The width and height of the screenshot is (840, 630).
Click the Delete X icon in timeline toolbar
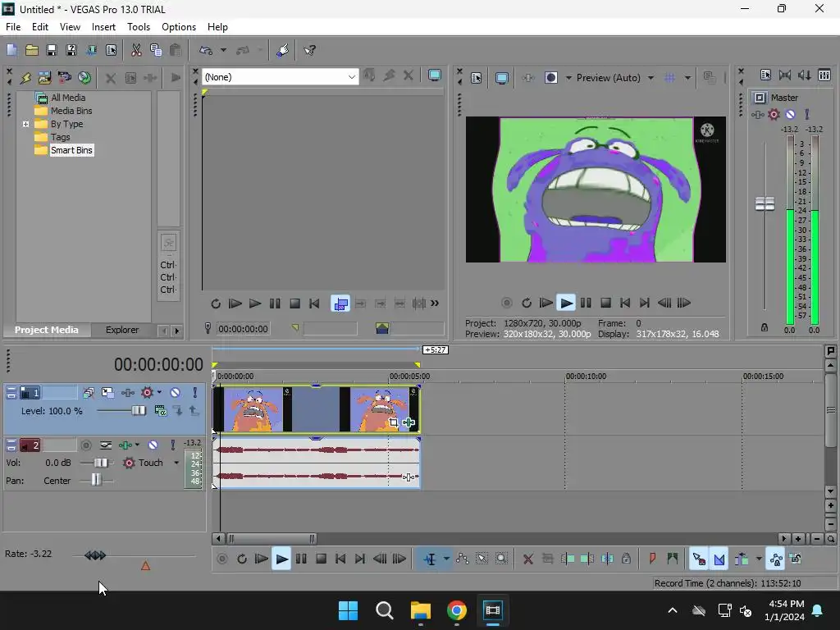tap(527, 559)
